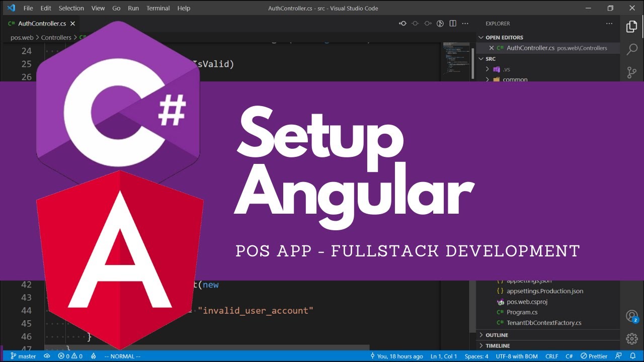Image resolution: width=644 pixels, height=362 pixels.
Task: Click the horizontal scrollbar under the editor
Action: click(206, 348)
